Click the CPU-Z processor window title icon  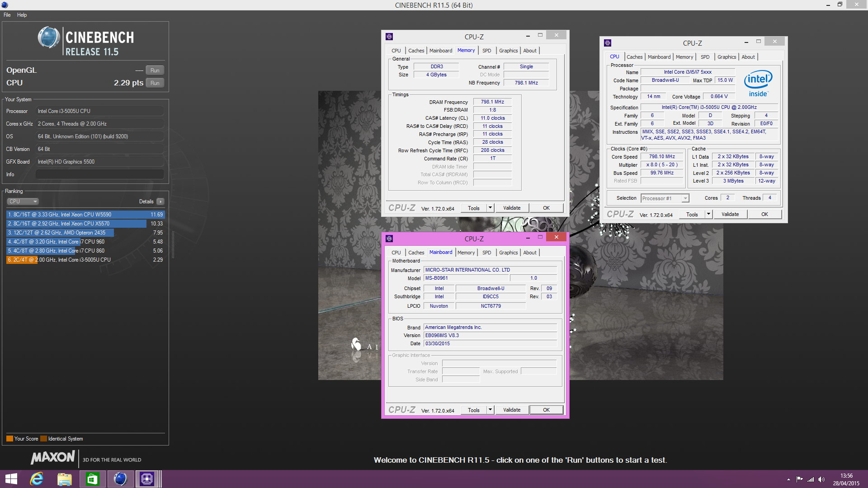(608, 43)
